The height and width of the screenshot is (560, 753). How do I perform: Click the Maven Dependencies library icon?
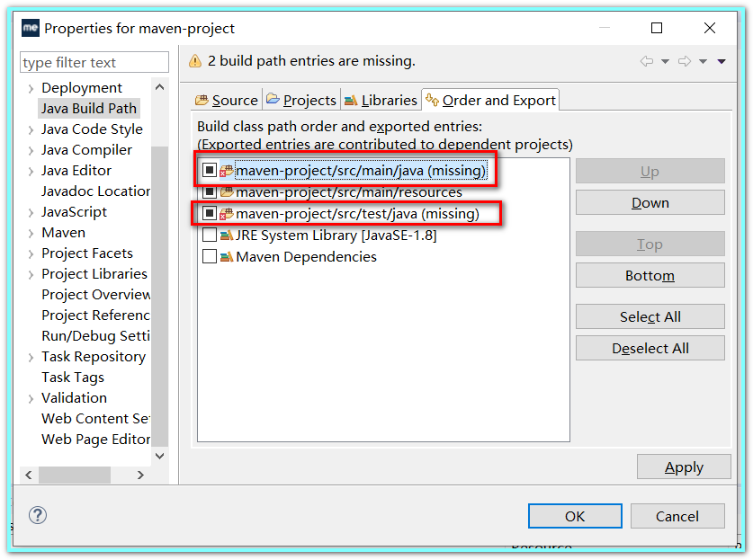(x=227, y=257)
